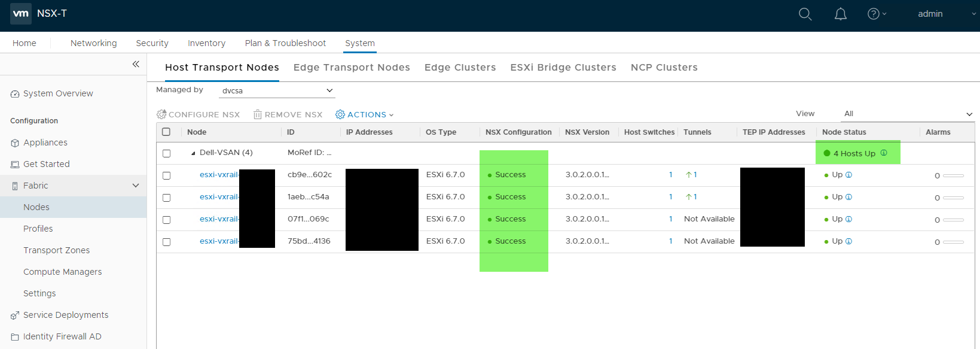Select the System tab
980x349 pixels.
click(360, 43)
